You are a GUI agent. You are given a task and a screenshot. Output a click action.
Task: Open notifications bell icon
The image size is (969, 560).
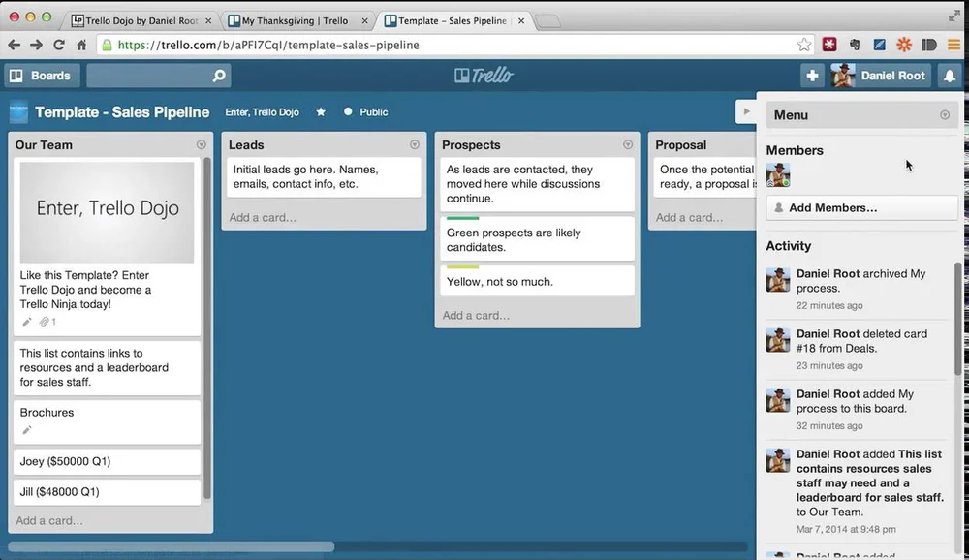point(950,76)
